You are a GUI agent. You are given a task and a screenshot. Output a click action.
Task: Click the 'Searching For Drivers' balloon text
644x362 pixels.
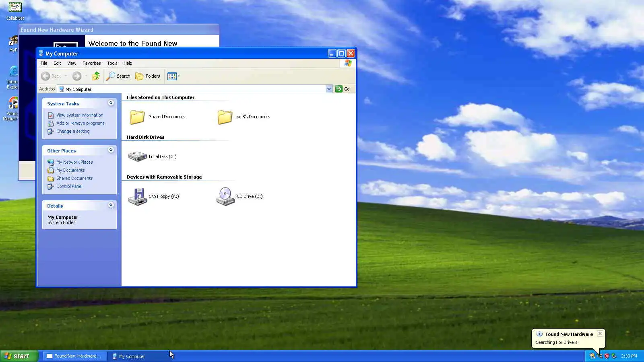point(556,342)
